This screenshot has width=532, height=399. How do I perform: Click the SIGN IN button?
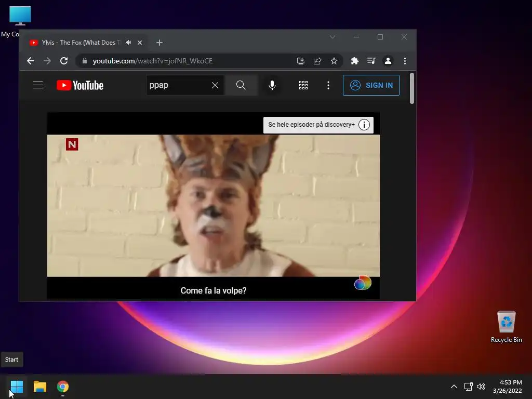(x=371, y=85)
